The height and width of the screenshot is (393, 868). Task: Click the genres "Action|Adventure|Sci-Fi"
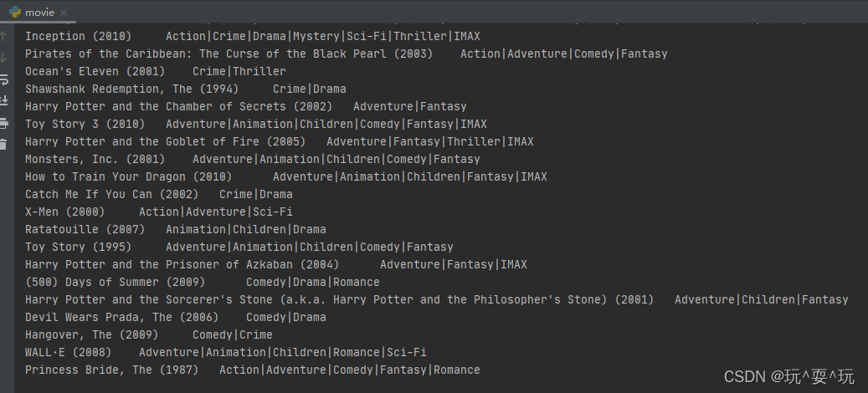216,212
